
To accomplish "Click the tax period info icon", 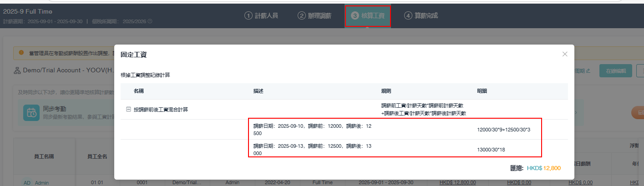I will click(x=150, y=21).
